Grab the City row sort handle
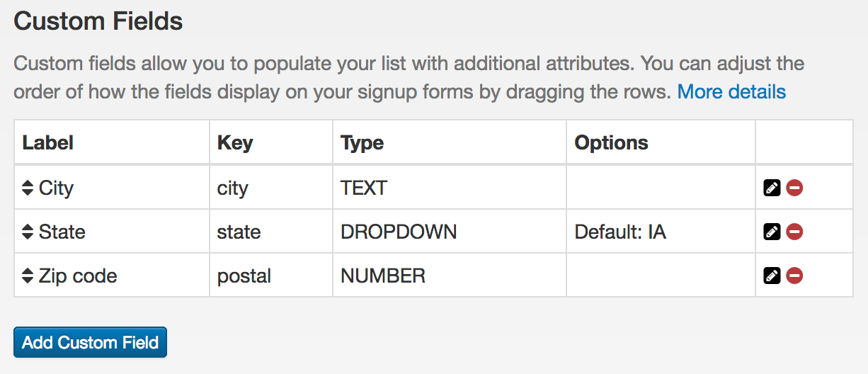Image resolution: width=868 pixels, height=374 pixels. coord(28,188)
